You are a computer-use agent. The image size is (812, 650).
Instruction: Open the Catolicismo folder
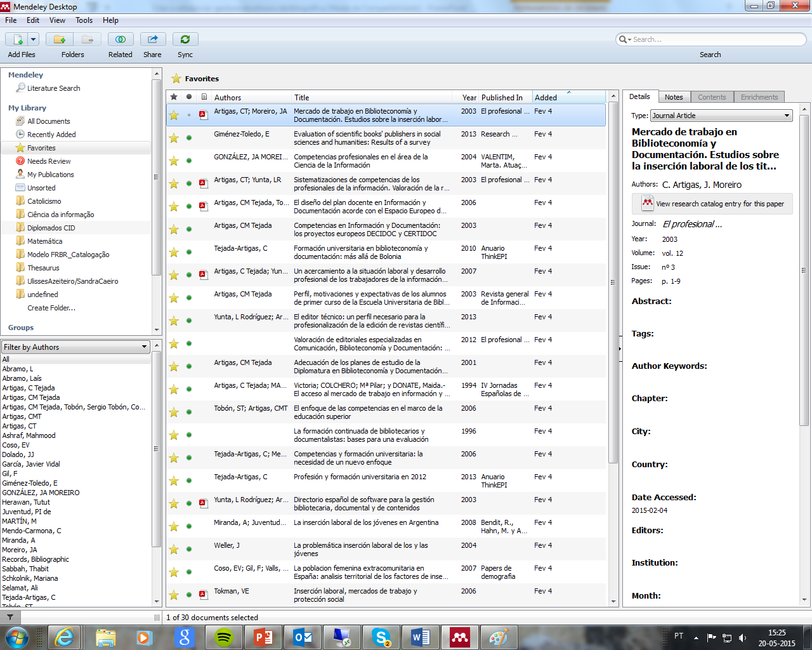[x=44, y=201]
